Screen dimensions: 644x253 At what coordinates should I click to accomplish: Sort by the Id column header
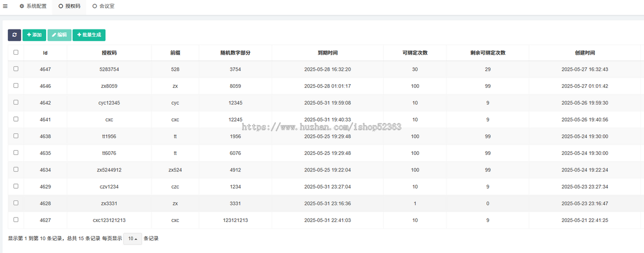[46, 53]
